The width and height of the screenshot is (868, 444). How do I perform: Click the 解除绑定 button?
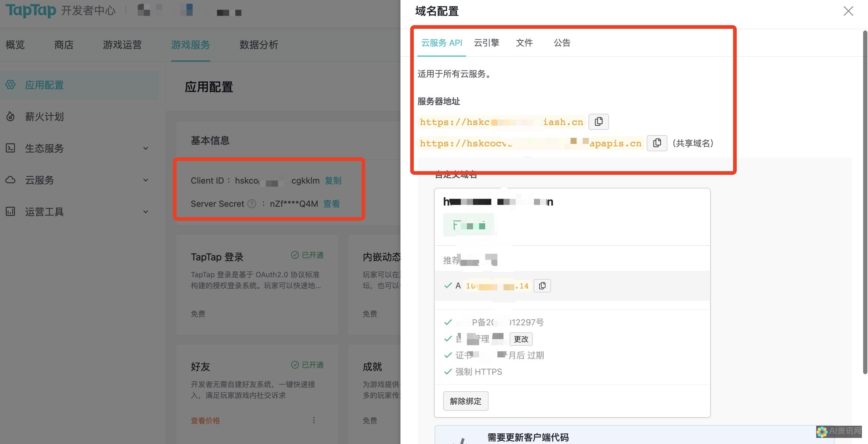pos(465,401)
